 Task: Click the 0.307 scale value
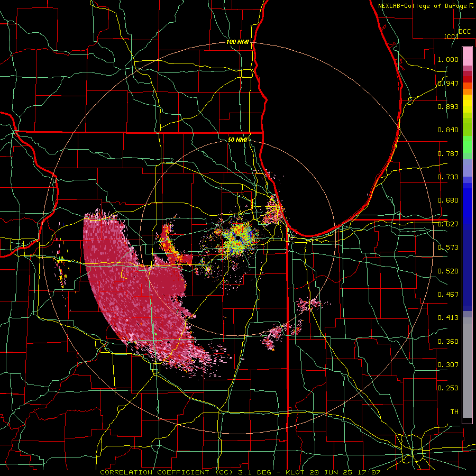click(448, 364)
